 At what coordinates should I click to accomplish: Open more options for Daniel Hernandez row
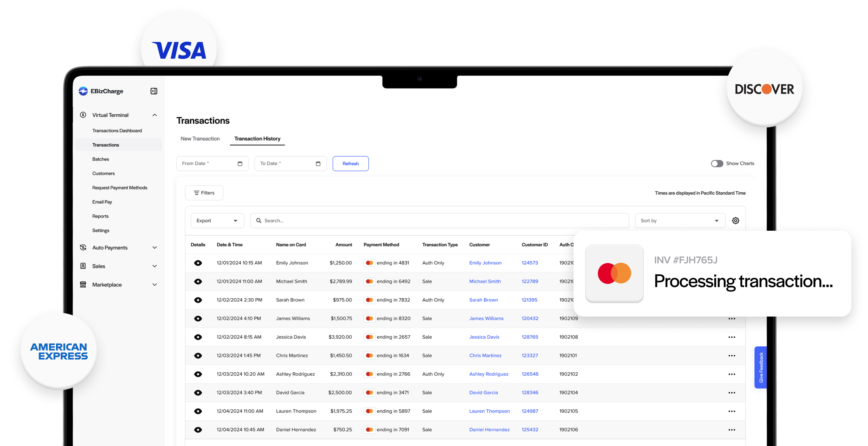click(732, 430)
